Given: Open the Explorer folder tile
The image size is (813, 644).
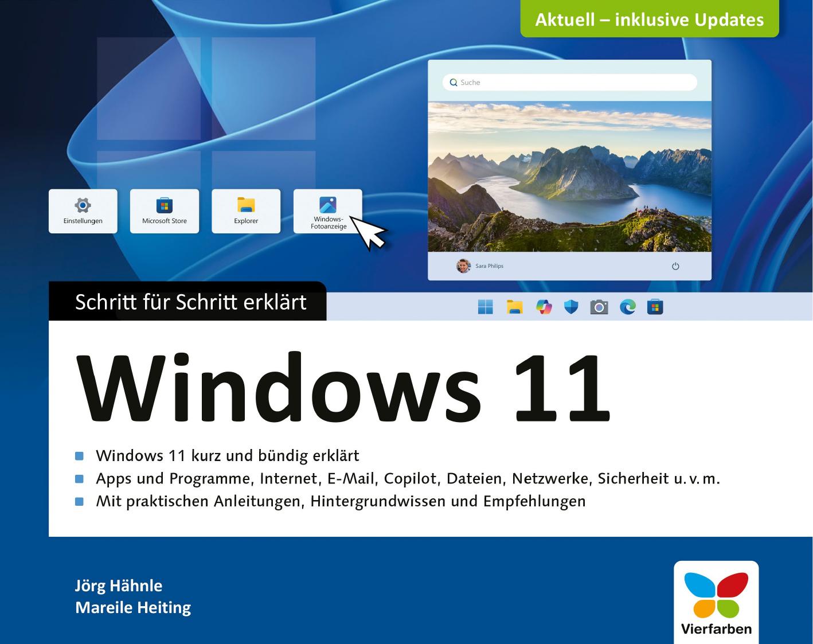Looking at the screenshot, I should 245,211.
